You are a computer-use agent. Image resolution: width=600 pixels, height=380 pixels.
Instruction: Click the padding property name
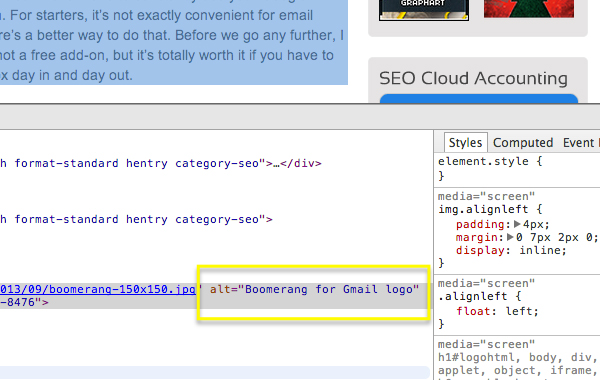pos(480,224)
